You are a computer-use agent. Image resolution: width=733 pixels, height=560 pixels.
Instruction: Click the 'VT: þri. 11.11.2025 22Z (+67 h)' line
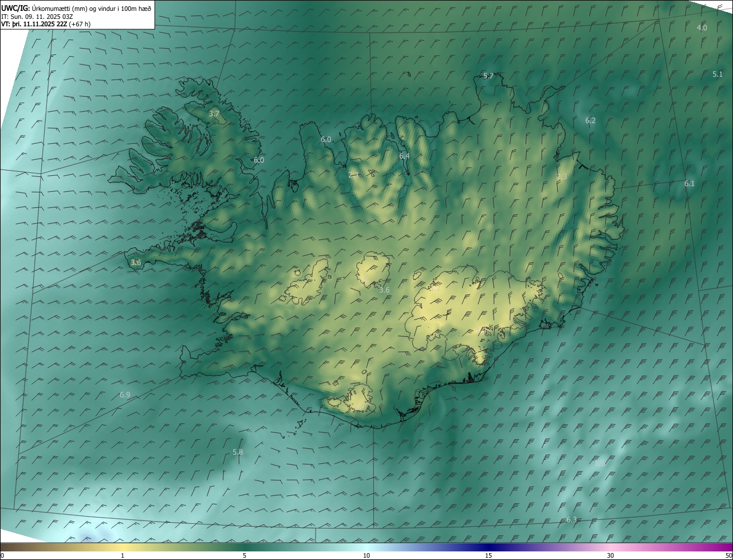pyautogui.click(x=46, y=24)
